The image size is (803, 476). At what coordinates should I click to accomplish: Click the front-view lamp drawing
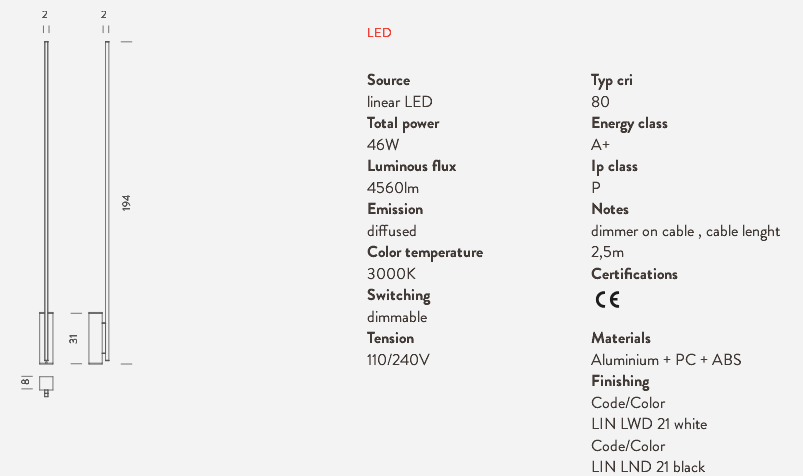pos(46,203)
